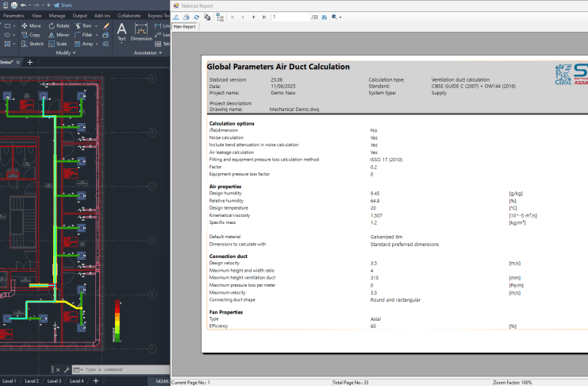Switch to the Level 2 layout tab
This screenshot has width=588, height=386.
tap(31, 381)
